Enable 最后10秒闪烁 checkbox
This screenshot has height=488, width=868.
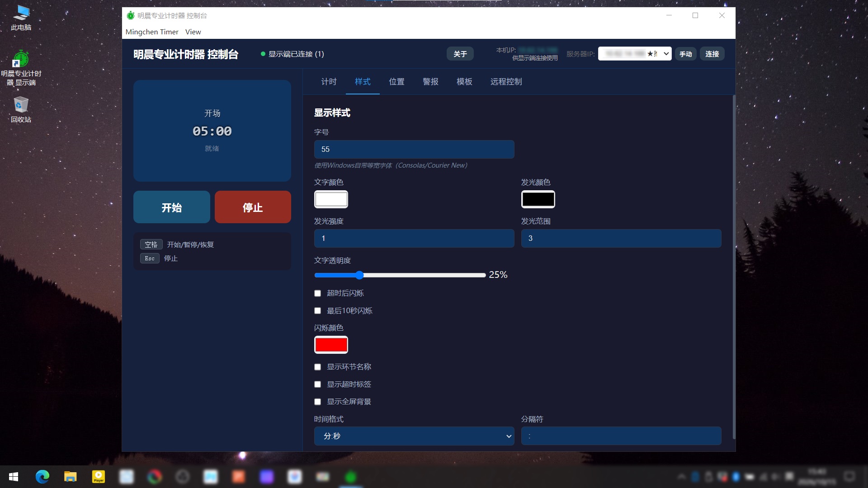[x=317, y=311]
